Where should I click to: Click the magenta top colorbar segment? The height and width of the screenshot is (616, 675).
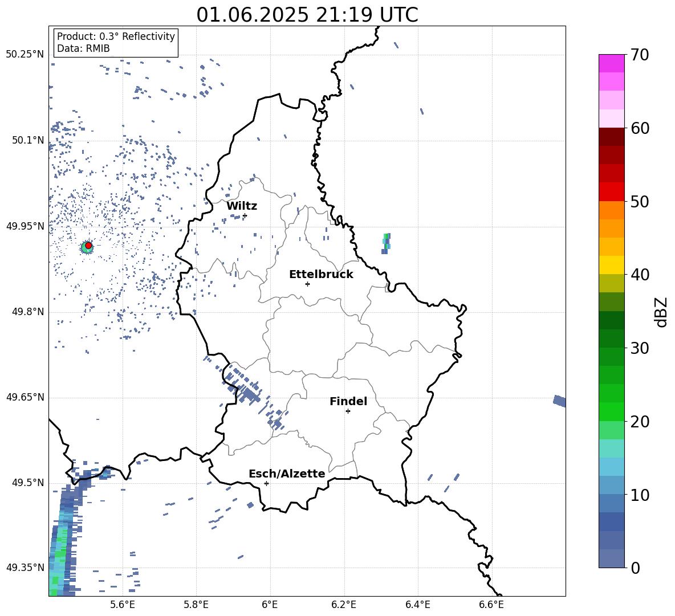[x=612, y=63]
